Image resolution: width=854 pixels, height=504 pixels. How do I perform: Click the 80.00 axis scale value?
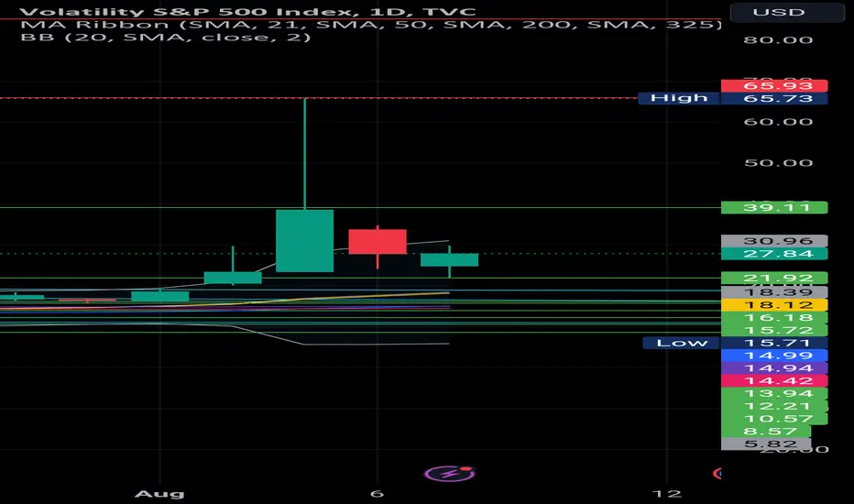[778, 39]
